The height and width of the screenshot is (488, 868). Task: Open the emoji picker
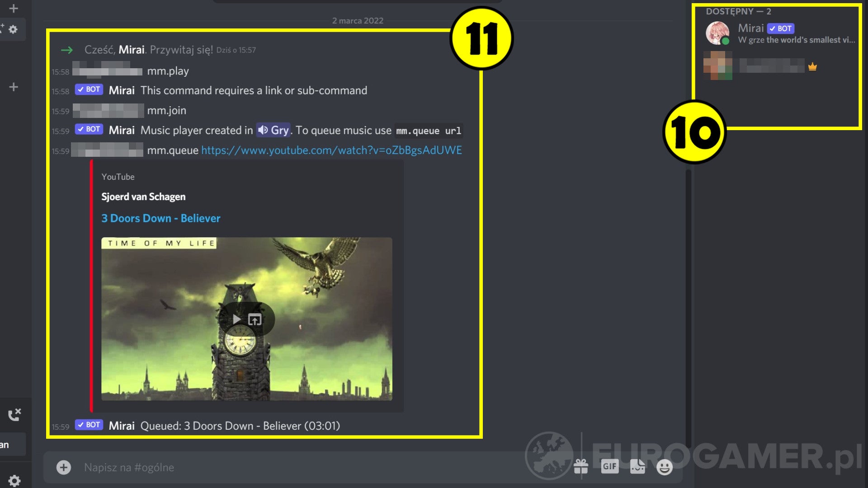665,467
